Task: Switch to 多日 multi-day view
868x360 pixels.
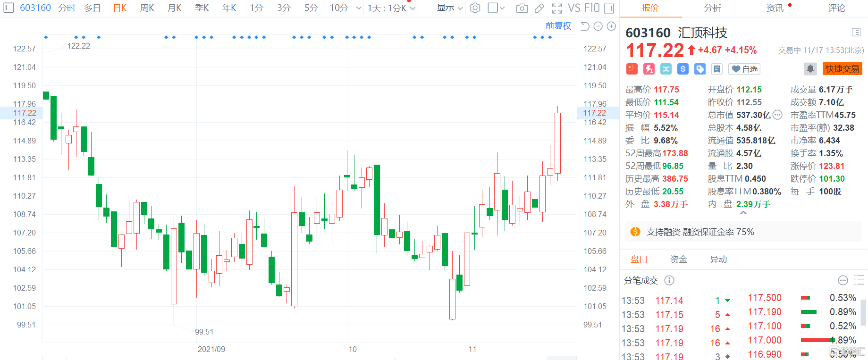Action: coord(92,8)
